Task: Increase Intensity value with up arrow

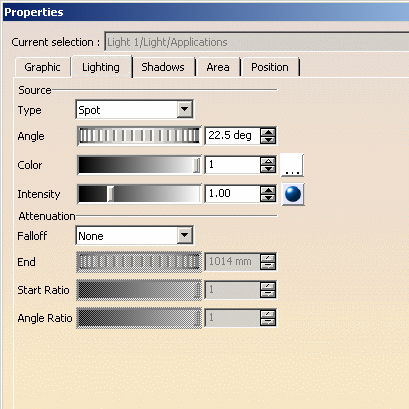Action: 268,190
